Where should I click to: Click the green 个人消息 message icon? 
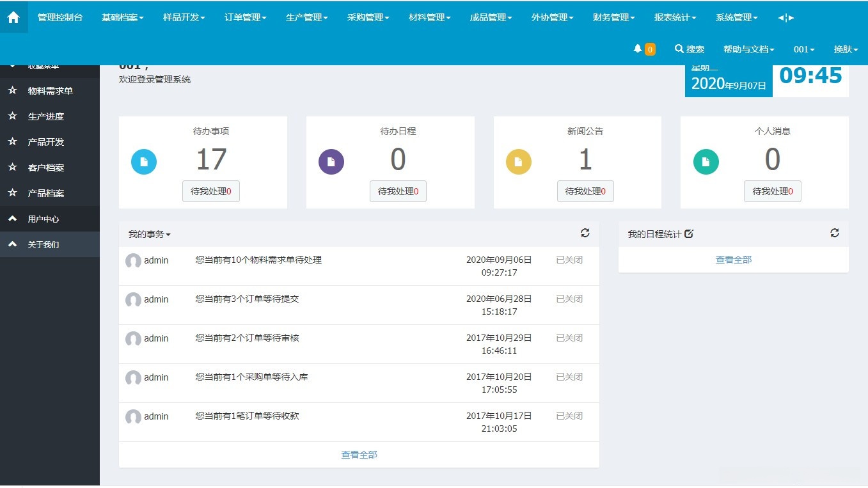[x=706, y=161]
